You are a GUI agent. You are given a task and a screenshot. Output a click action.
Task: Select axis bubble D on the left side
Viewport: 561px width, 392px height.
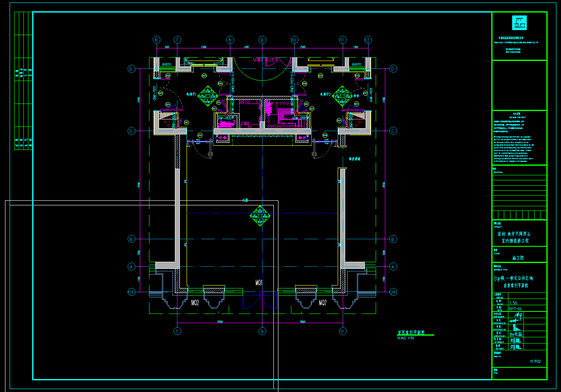[x=131, y=69]
